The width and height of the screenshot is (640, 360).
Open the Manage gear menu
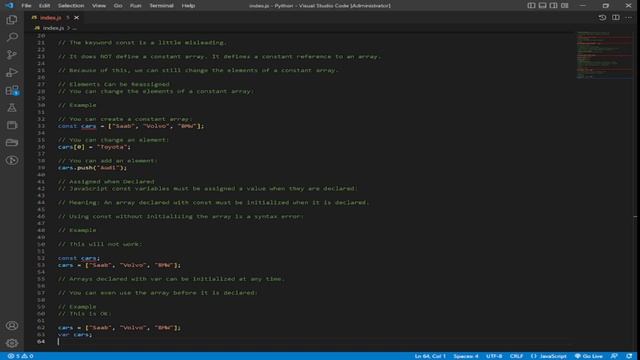coord(12,343)
